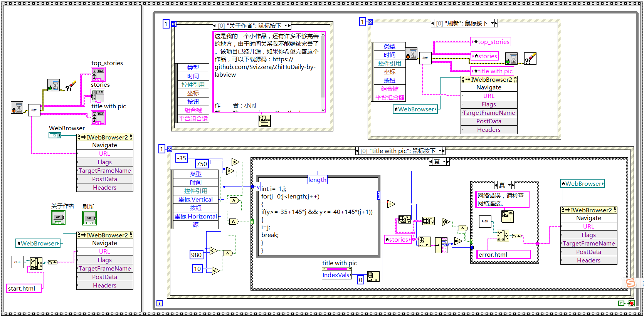Select the WebBrowser control terminal under its label

point(55,135)
